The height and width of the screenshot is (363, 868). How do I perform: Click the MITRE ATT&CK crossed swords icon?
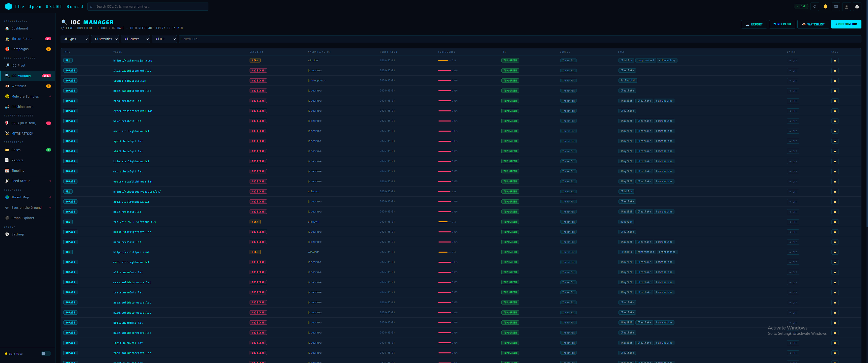[x=7, y=134]
